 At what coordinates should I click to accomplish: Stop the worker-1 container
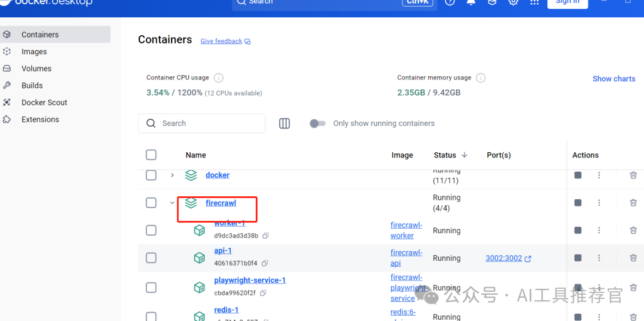(x=578, y=230)
